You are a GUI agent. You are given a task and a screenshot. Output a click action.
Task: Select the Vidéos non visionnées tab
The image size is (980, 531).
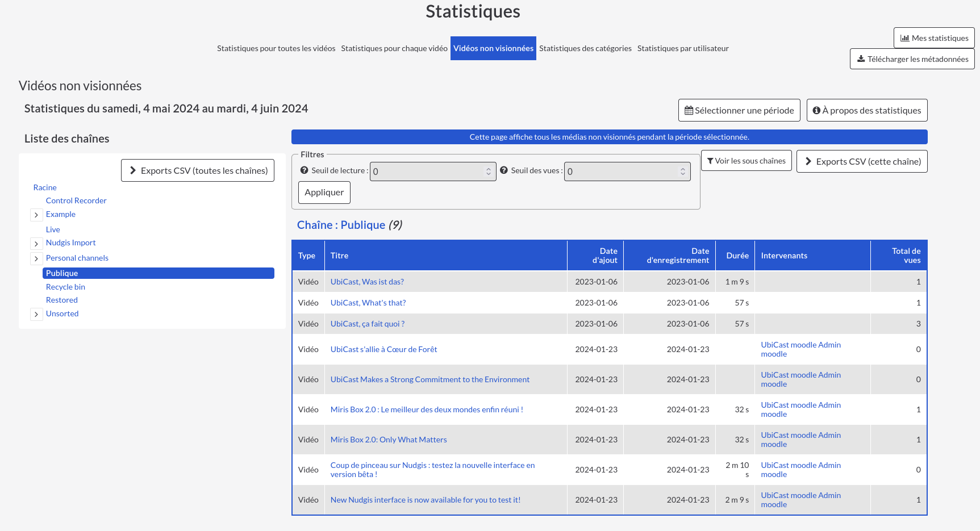(x=493, y=48)
